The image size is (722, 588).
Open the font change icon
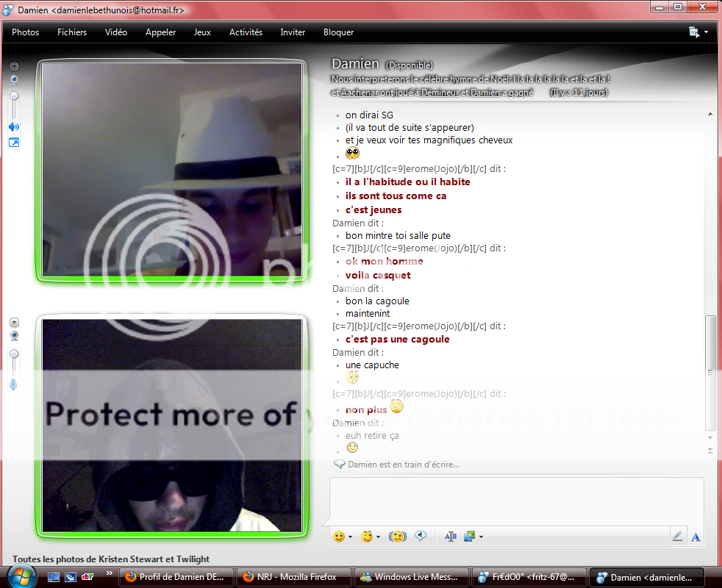pos(451,537)
